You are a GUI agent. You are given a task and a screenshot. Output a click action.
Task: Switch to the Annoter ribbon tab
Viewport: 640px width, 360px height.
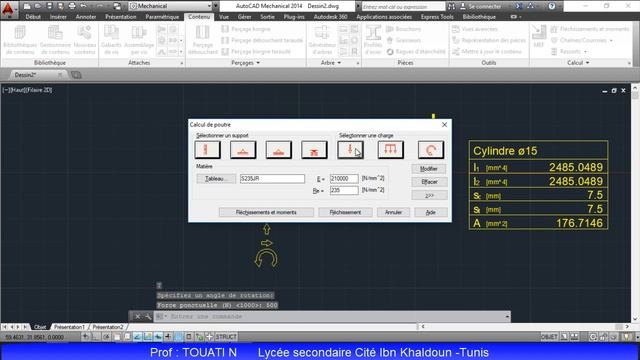(x=86, y=17)
